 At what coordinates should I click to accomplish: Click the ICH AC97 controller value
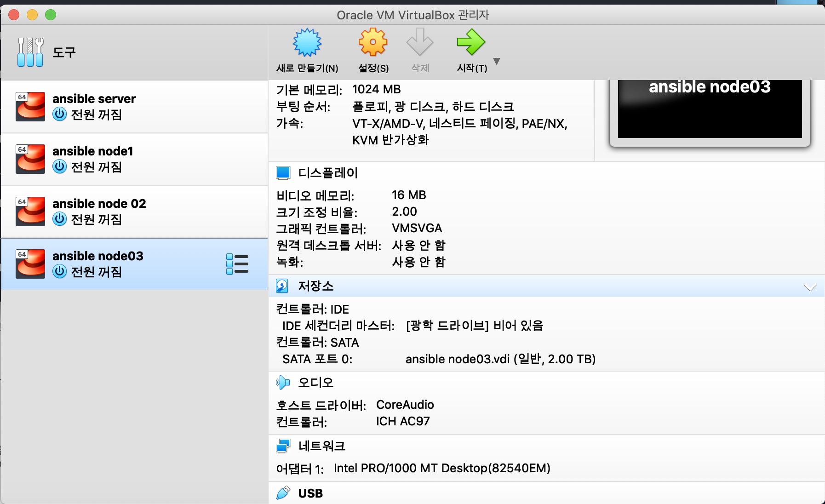coord(403,421)
